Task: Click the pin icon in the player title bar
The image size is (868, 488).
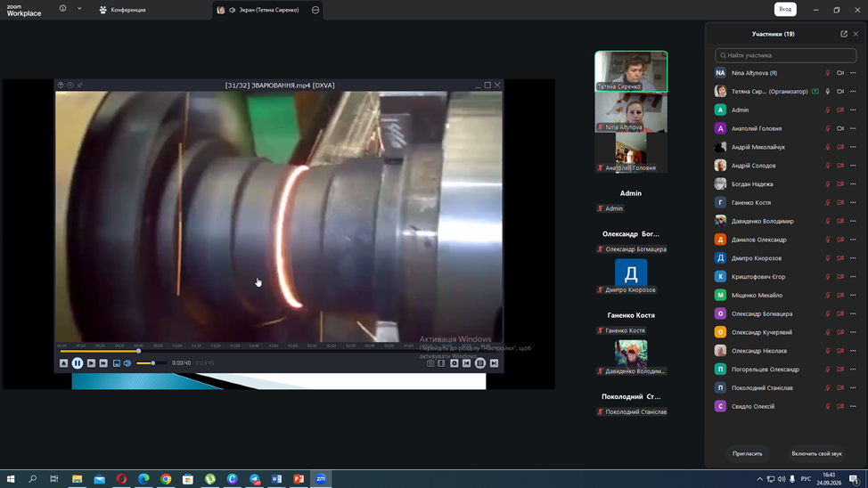Action: click(79, 85)
